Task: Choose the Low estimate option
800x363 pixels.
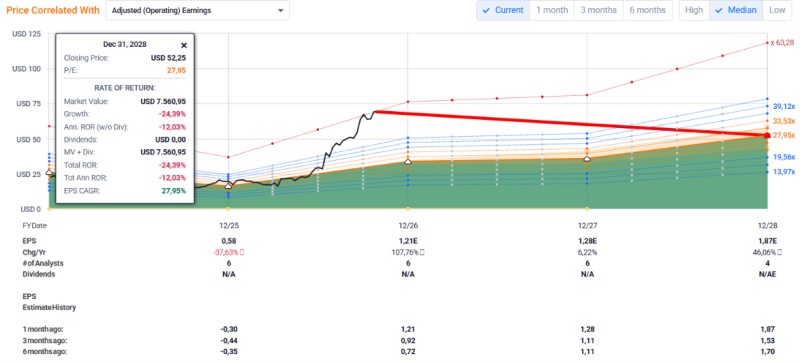Action: click(777, 10)
